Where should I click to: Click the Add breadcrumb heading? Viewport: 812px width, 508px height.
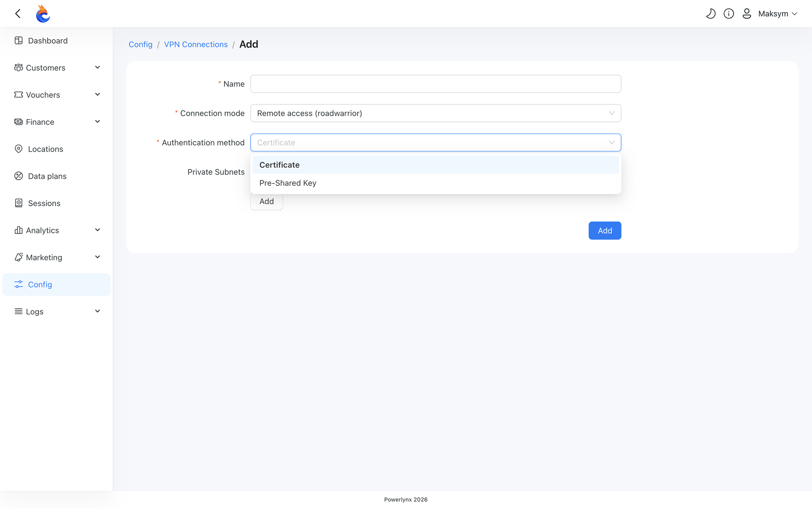(249, 44)
